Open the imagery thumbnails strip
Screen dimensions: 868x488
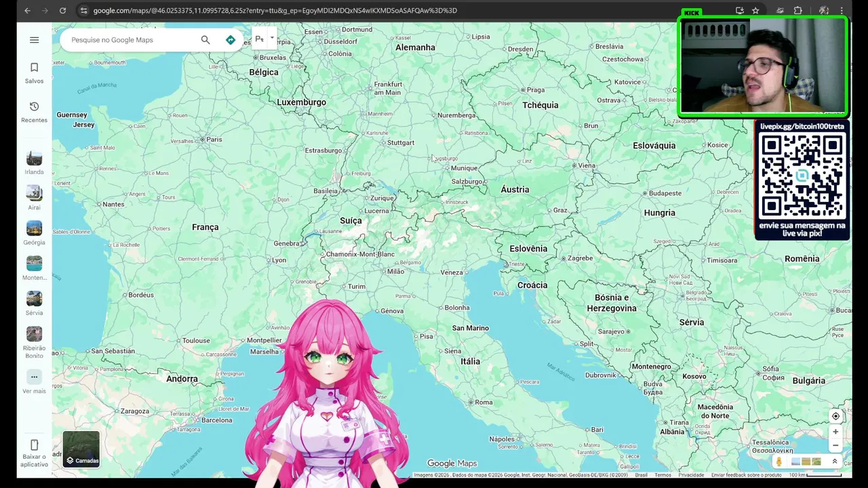806,462
